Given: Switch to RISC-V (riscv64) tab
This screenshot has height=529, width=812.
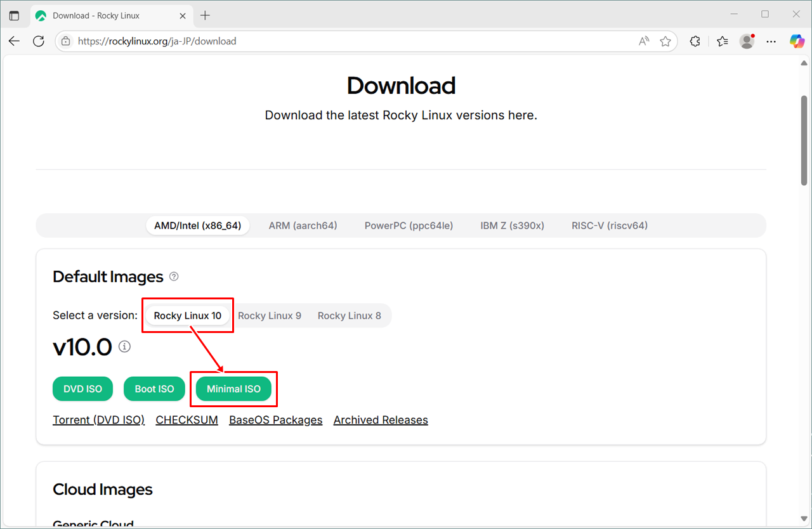Looking at the screenshot, I should 609,226.
